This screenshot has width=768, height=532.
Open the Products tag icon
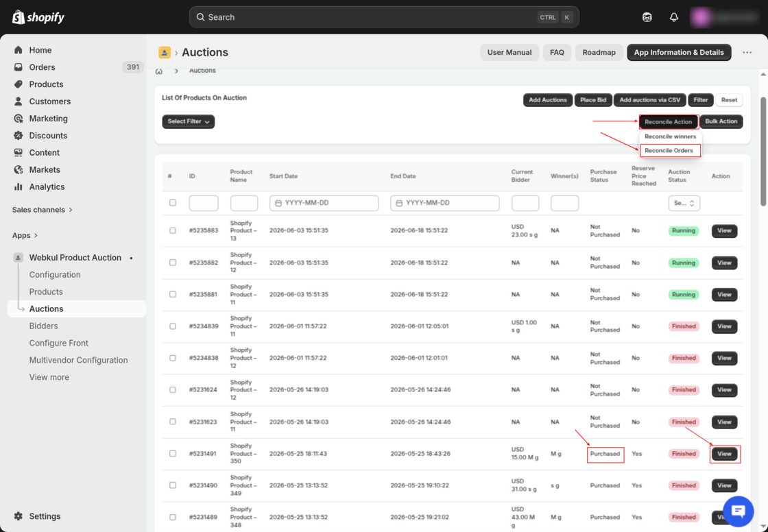pyautogui.click(x=19, y=84)
